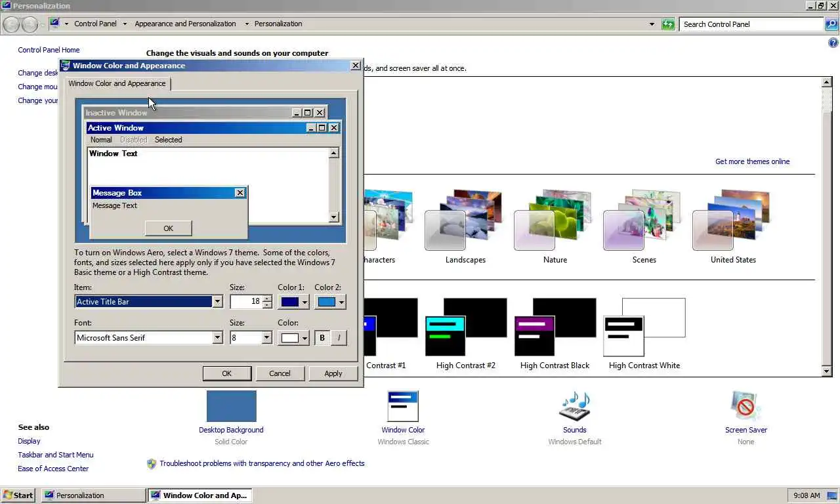Click Appearance and Personalization breadcrumb
The image size is (840, 504).
tap(185, 24)
